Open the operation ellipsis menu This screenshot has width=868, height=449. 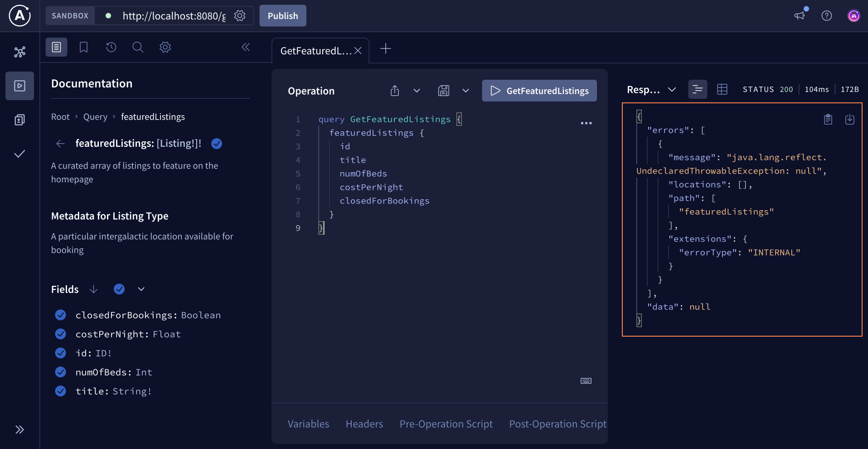click(x=586, y=123)
